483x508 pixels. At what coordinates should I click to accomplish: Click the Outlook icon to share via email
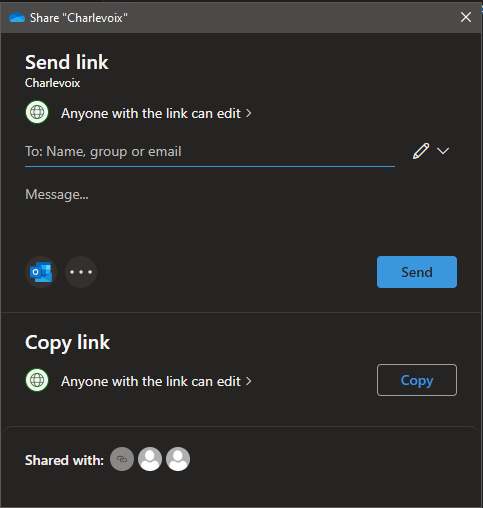41,272
